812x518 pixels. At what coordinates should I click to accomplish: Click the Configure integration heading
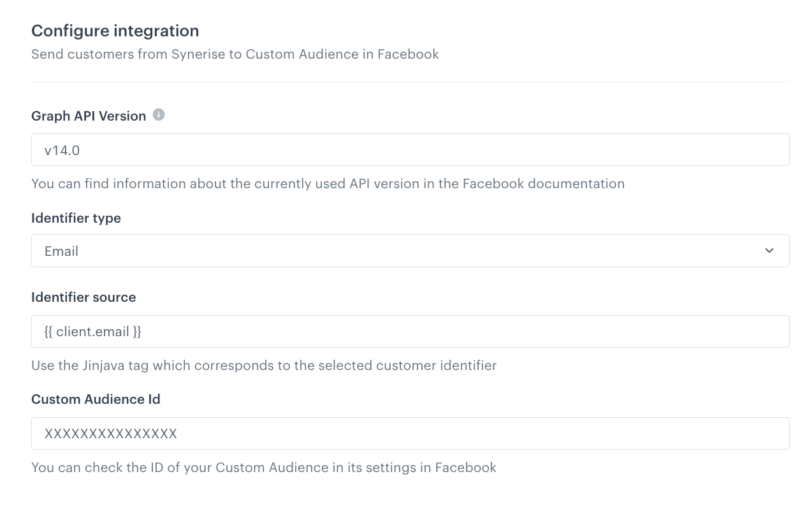pyautogui.click(x=115, y=31)
